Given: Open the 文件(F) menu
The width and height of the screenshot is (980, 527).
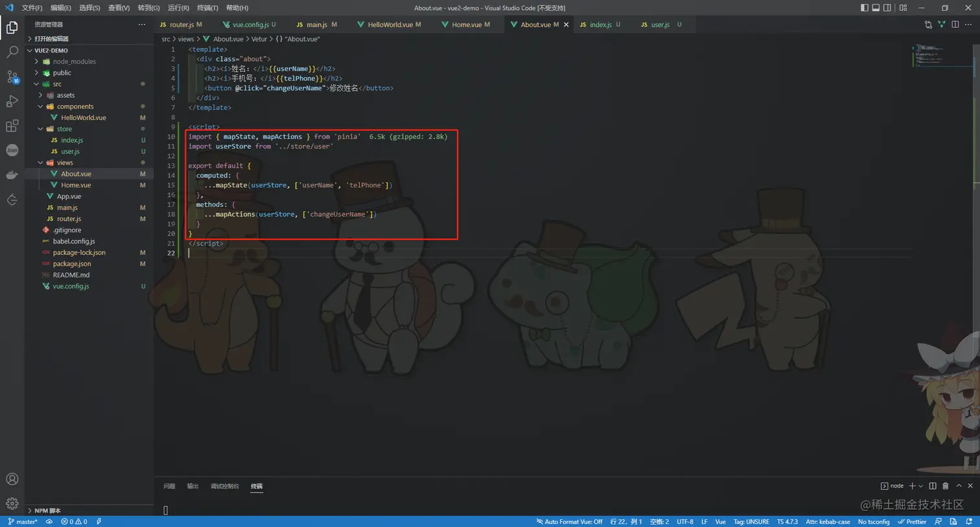Looking at the screenshot, I should 32,8.
